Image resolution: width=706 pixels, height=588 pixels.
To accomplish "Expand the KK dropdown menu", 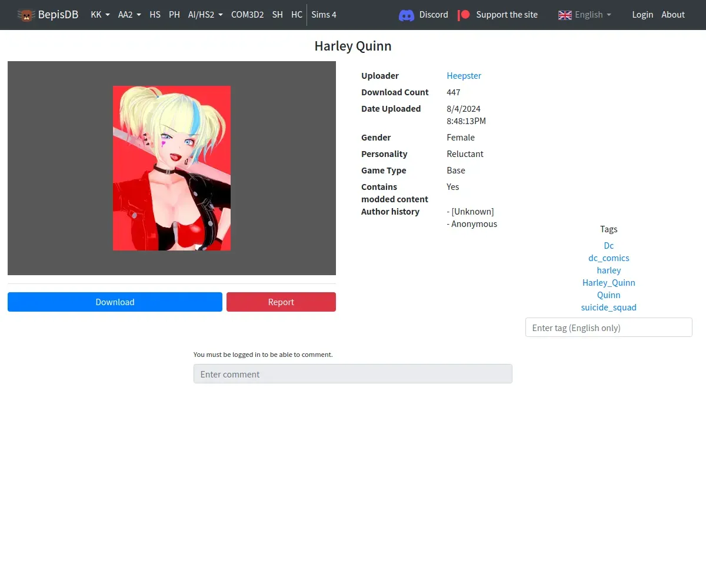I will [x=100, y=15].
